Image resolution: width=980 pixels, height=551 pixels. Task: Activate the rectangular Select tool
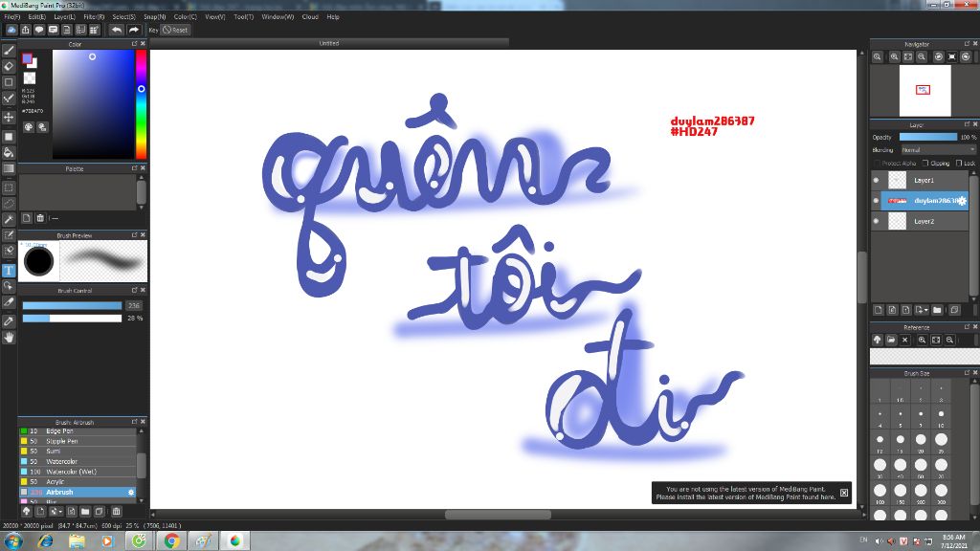[9, 187]
